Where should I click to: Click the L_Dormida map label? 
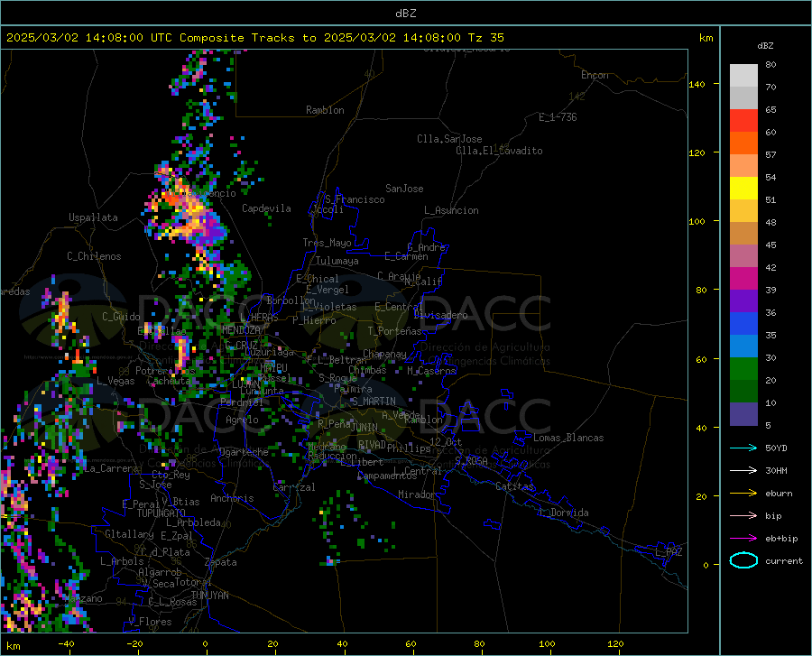coord(563,513)
